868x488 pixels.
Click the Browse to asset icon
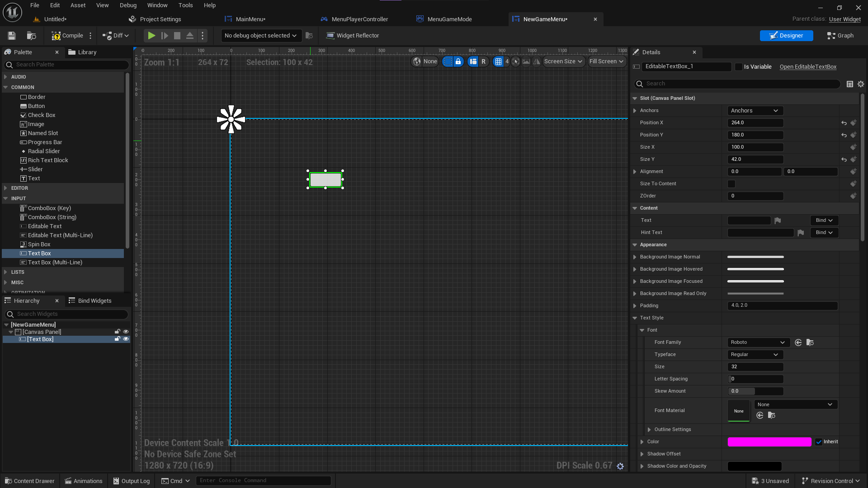click(31, 36)
